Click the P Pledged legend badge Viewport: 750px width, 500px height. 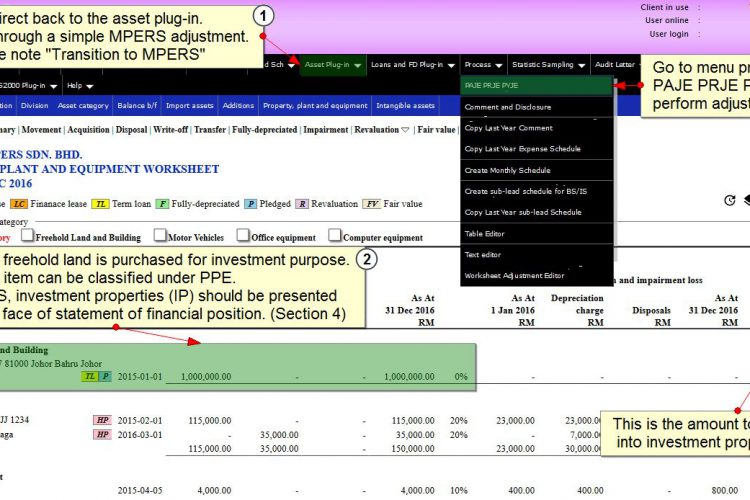[251, 204]
